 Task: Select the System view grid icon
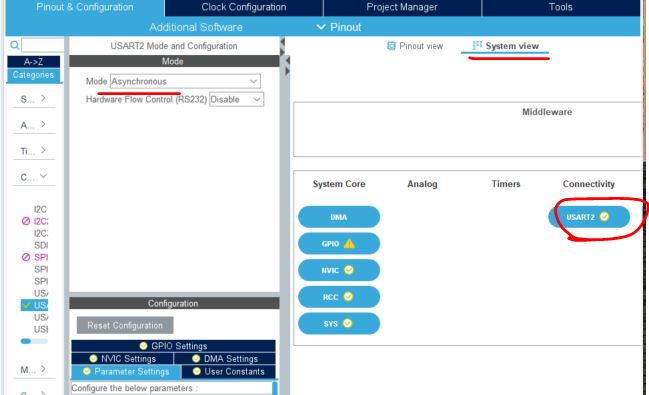click(x=477, y=45)
